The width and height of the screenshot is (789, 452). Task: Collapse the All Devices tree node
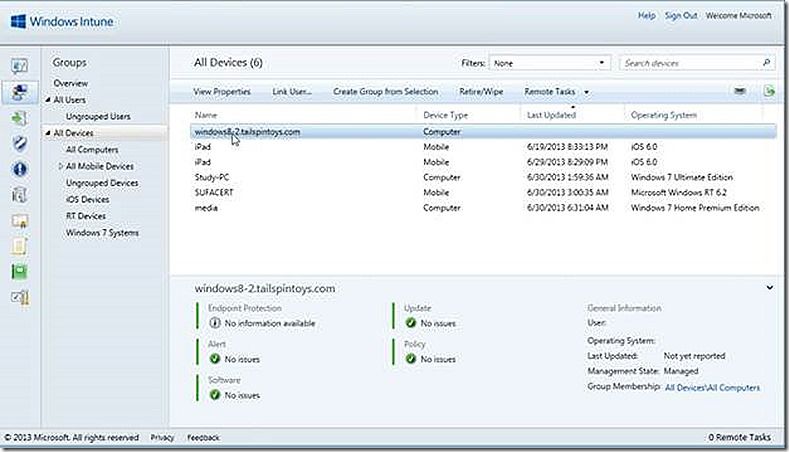[48, 133]
